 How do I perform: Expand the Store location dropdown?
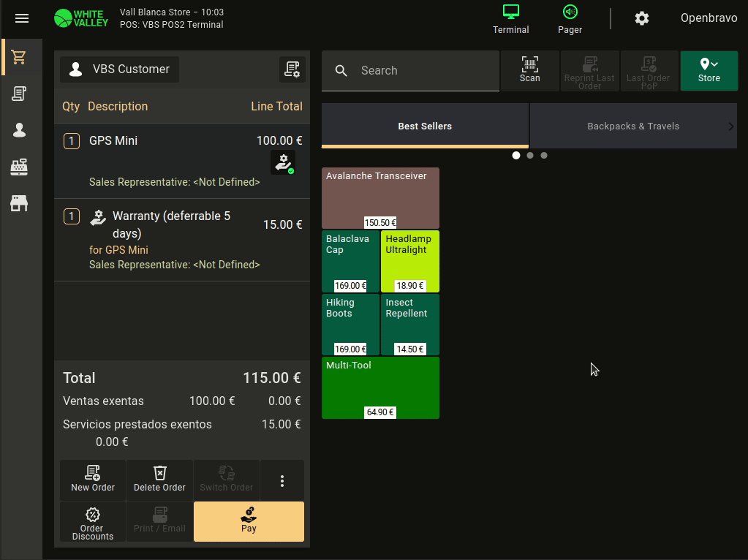pos(709,70)
